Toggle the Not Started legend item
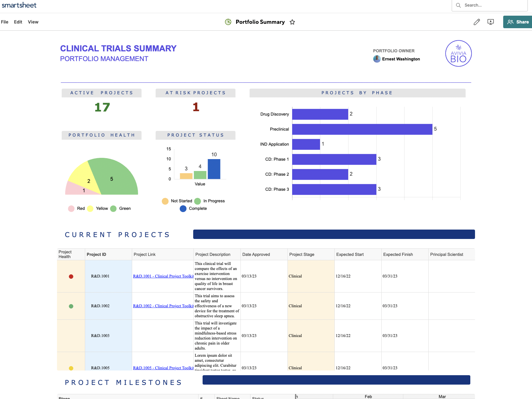Image resolution: width=532 pixels, height=399 pixels. pyautogui.click(x=177, y=201)
